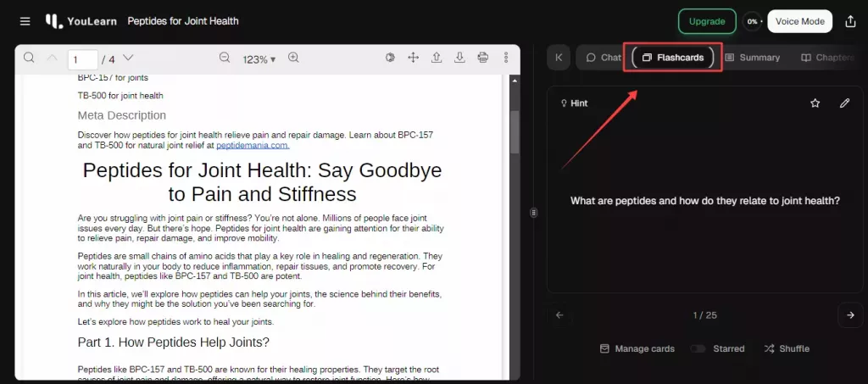
Task: Zoom out of the PDF
Action: click(224, 58)
